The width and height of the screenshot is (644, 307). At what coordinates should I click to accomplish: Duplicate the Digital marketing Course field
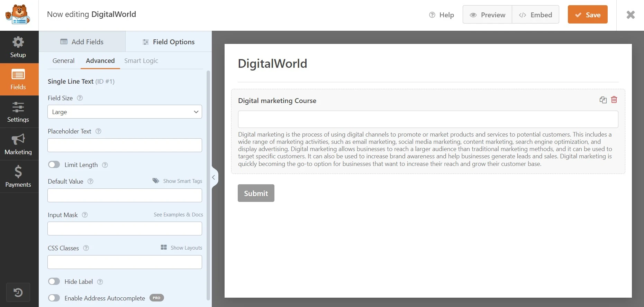(x=603, y=100)
